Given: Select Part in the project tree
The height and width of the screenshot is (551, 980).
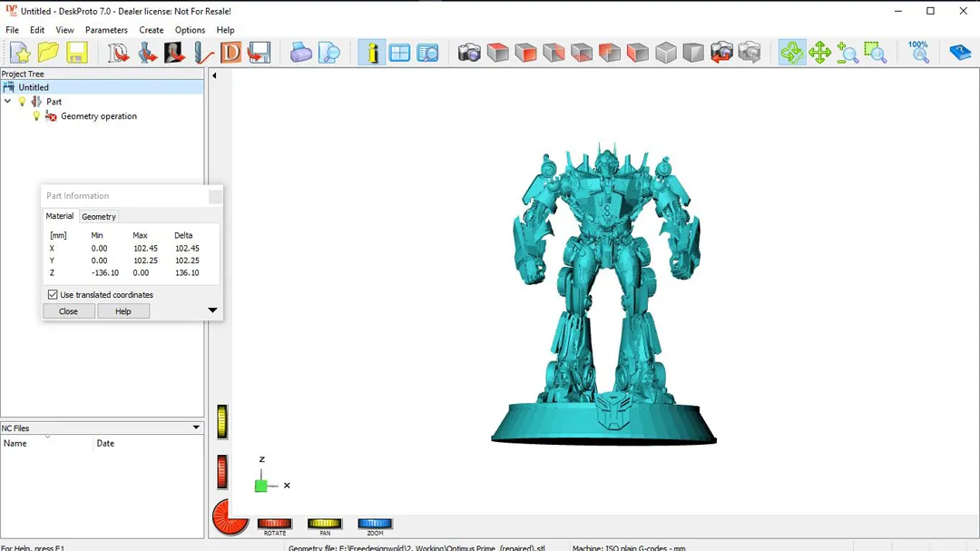Looking at the screenshot, I should click(x=54, y=102).
